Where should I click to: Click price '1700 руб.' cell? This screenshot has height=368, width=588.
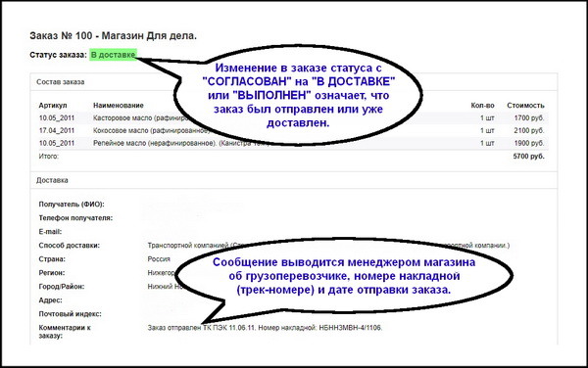pyautogui.click(x=529, y=117)
